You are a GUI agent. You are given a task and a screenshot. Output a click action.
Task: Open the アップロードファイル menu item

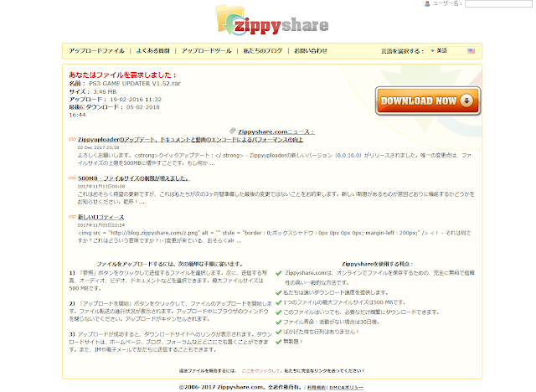[x=97, y=51]
